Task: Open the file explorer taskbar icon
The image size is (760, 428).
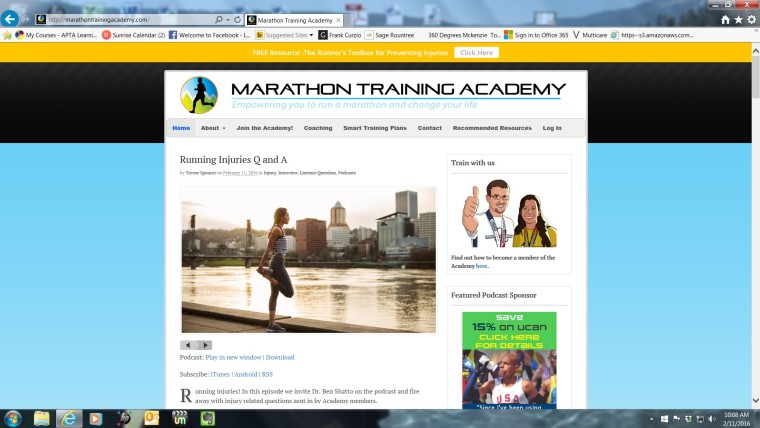Action: pyautogui.click(x=42, y=419)
